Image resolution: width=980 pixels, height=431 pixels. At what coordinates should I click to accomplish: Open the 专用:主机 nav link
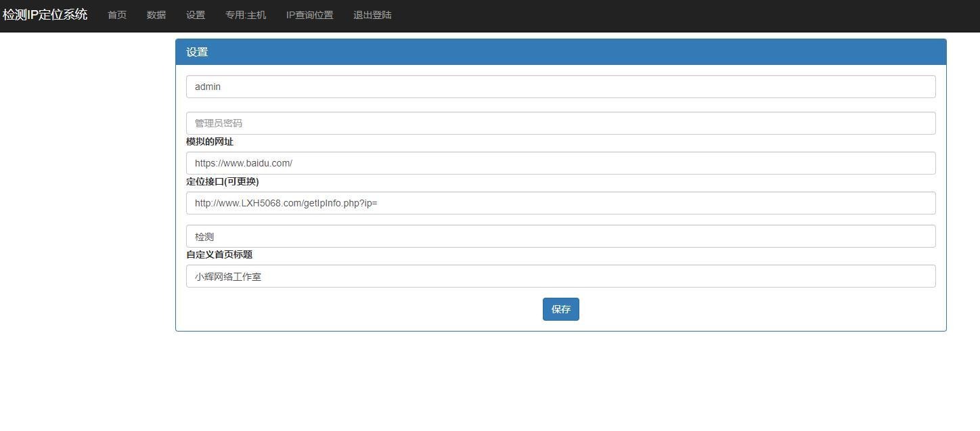[x=246, y=15]
